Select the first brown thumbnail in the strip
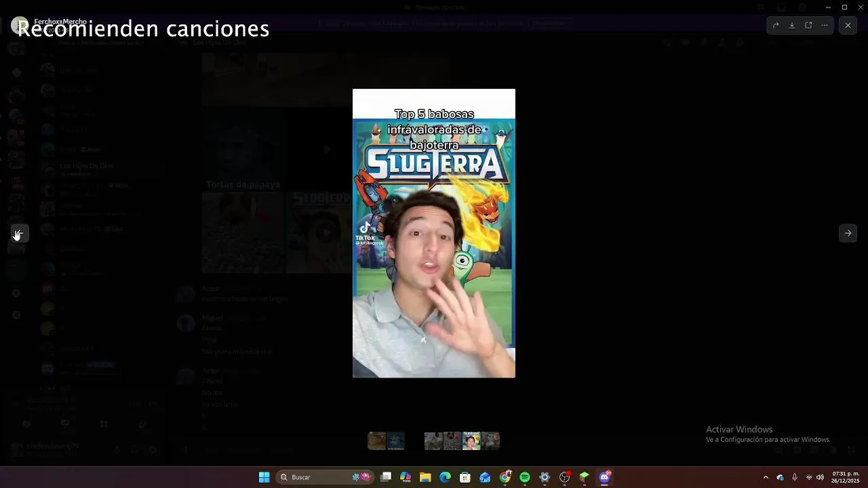 (x=376, y=441)
